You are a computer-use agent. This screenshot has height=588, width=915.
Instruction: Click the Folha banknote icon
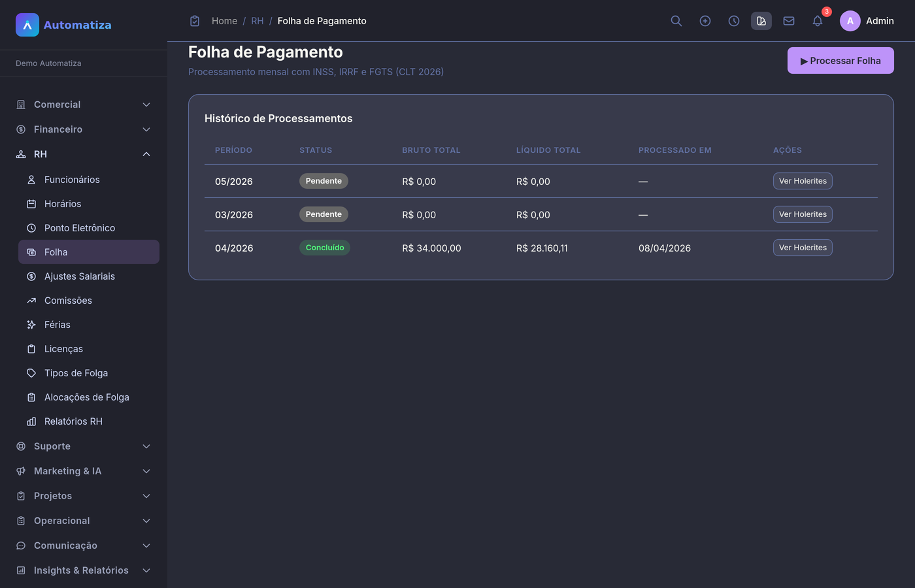pos(31,252)
